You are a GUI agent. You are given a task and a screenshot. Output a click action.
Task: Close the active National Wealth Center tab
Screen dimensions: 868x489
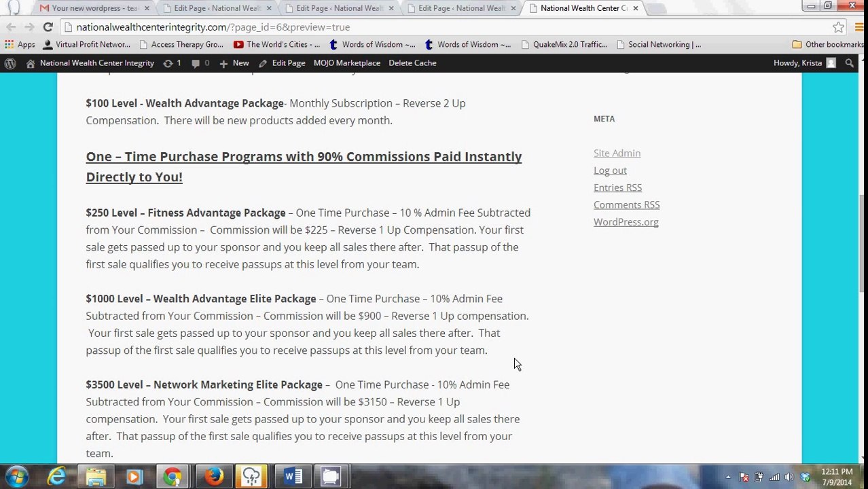click(x=636, y=8)
